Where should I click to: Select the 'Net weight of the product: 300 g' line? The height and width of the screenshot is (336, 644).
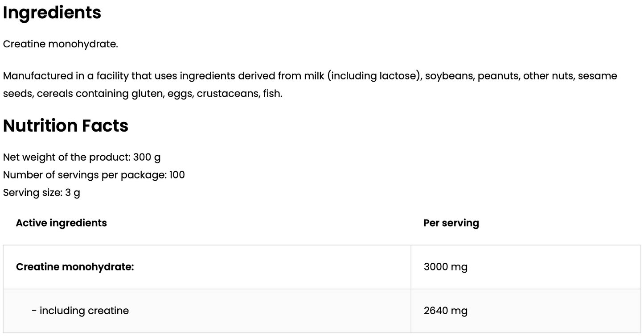point(82,157)
